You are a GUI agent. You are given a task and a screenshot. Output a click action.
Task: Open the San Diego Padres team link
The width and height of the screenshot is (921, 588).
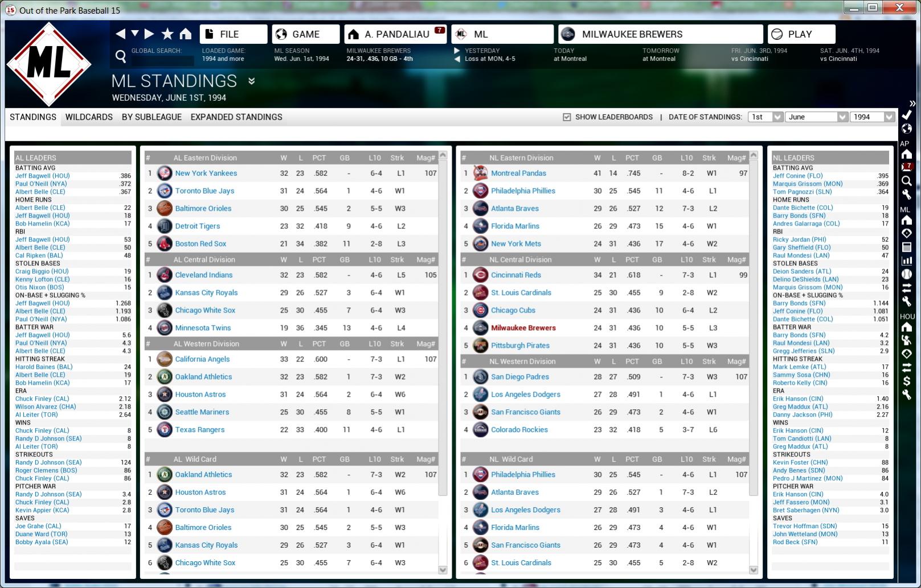(x=520, y=377)
